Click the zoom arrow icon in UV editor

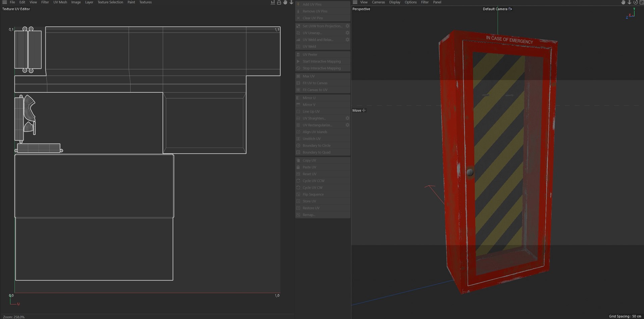(x=291, y=2)
